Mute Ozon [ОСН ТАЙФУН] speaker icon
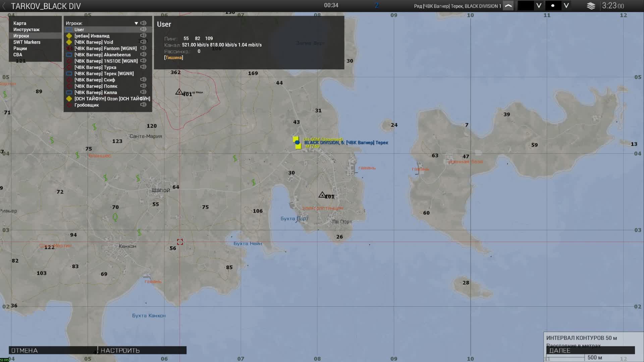This screenshot has height=362, width=644. pyautogui.click(x=144, y=98)
